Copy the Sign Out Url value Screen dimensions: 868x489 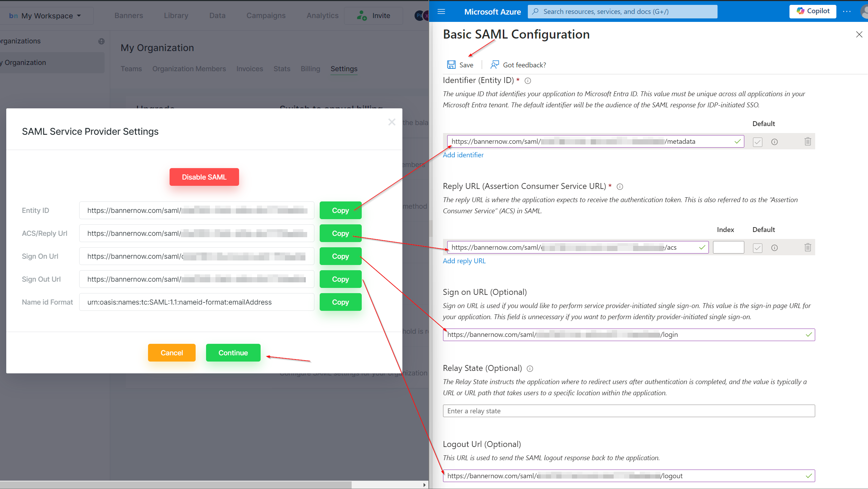340,279
